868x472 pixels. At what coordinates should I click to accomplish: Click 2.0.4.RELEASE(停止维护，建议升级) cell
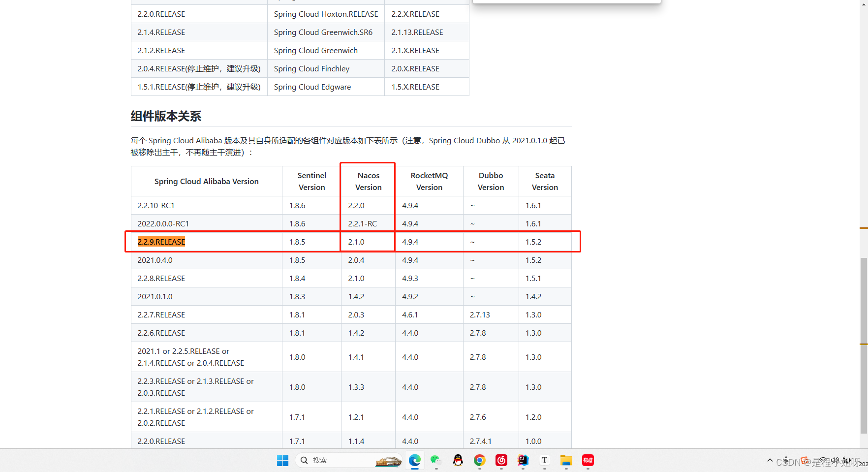coord(199,68)
